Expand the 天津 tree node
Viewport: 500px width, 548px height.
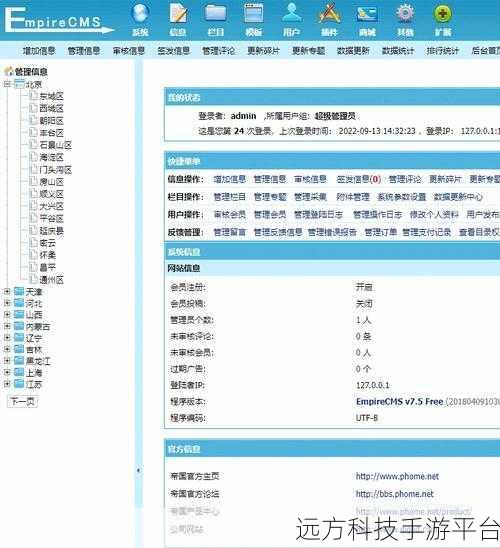point(7,291)
